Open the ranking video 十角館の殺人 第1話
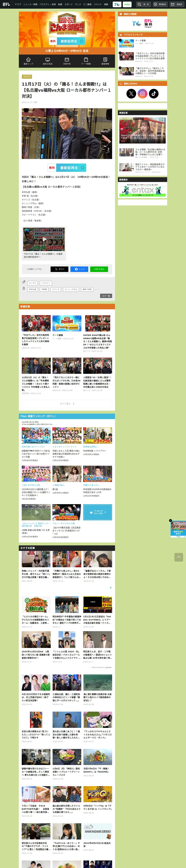Screen dimensions: 186x868 tap(67, 474)
